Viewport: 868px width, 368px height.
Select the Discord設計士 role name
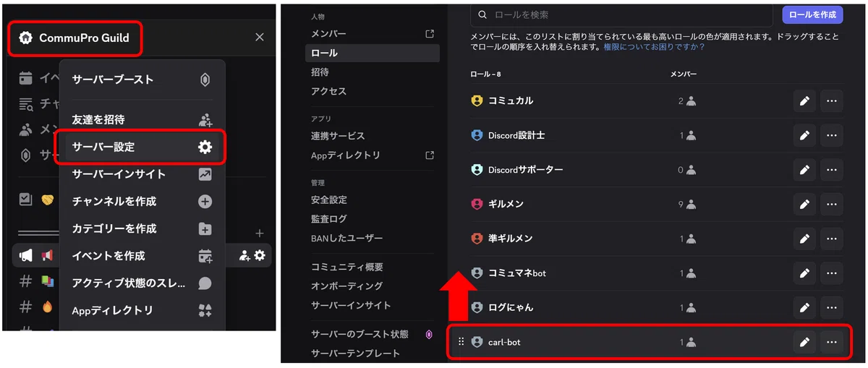click(516, 135)
